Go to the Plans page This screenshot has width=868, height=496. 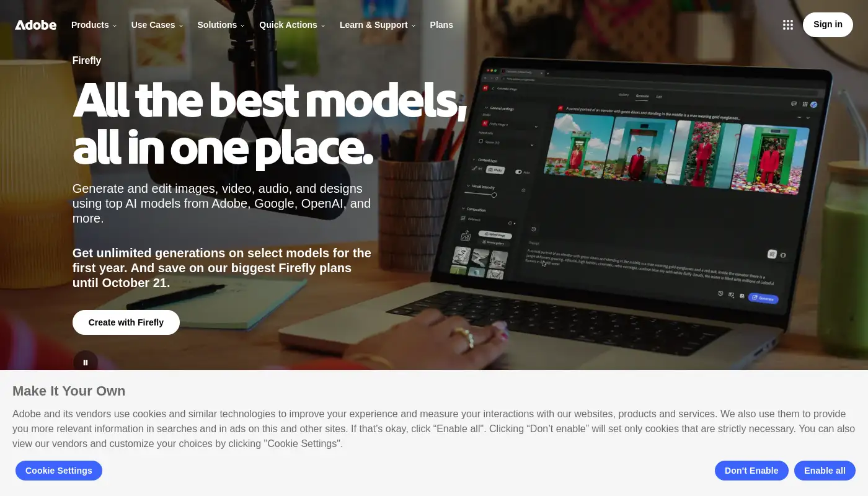click(441, 25)
